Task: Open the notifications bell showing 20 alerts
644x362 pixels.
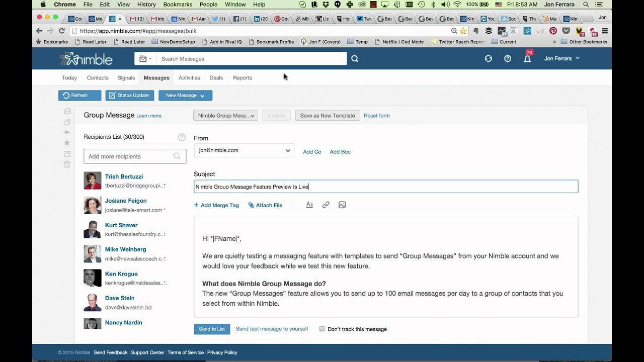Action: point(527,59)
